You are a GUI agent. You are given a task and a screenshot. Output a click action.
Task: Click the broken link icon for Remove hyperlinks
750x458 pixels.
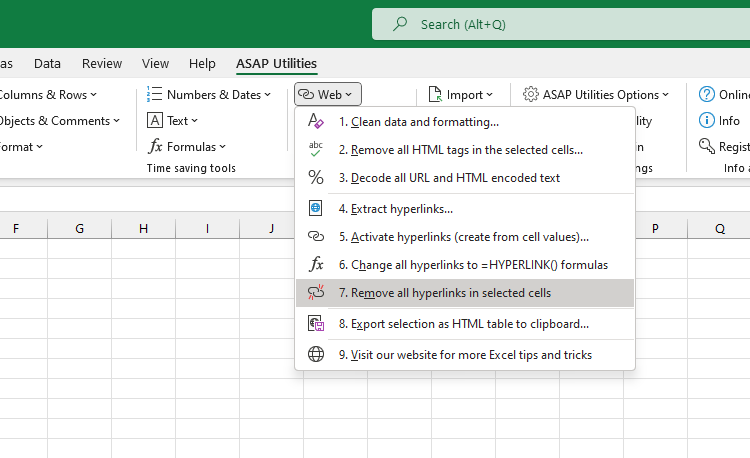click(x=316, y=293)
